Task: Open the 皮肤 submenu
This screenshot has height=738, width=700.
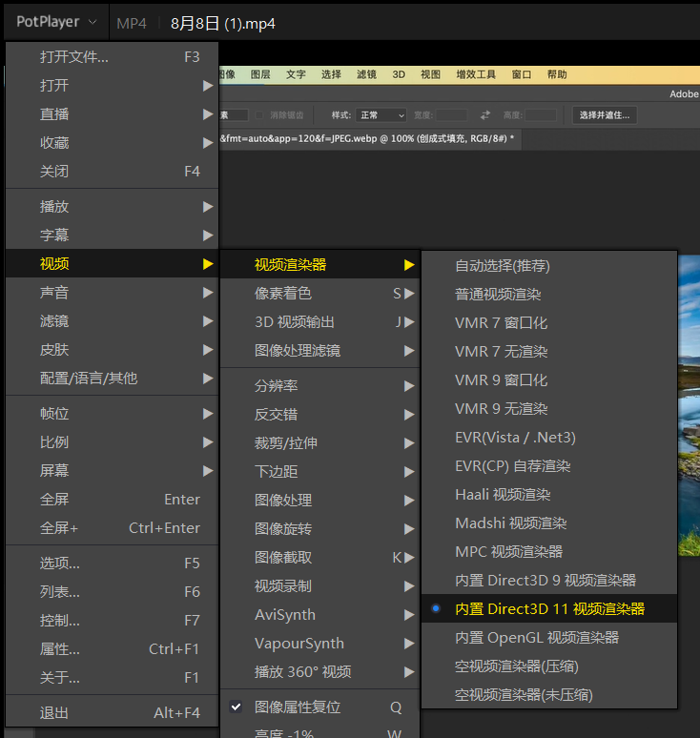Action: [x=112, y=350]
